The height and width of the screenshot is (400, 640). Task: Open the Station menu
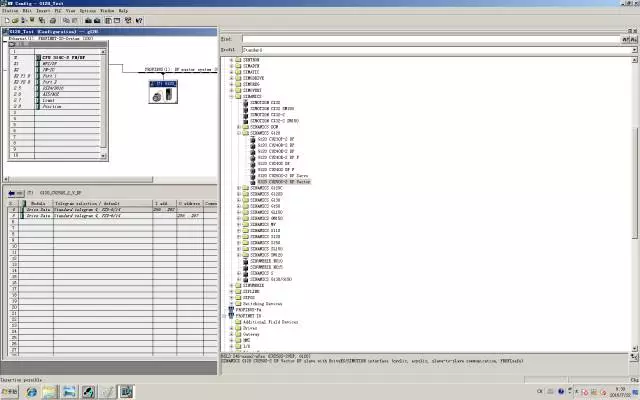[9, 10]
